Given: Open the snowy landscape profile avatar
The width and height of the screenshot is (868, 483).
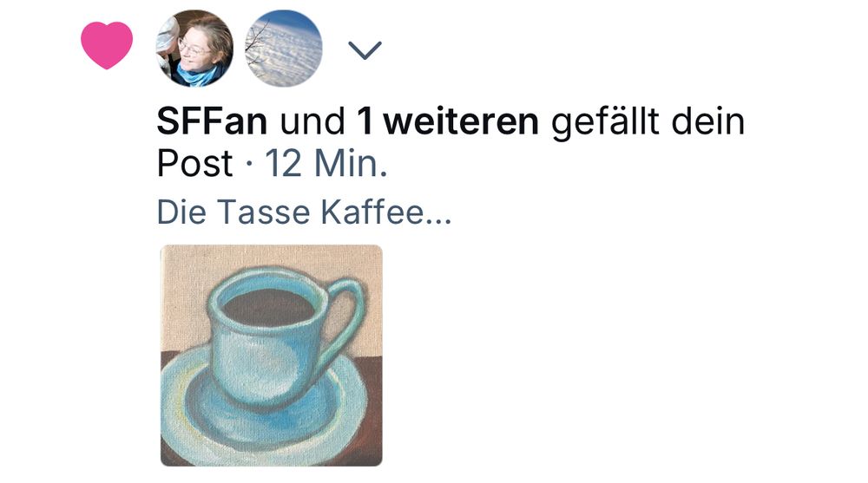Looking at the screenshot, I should click(x=284, y=49).
